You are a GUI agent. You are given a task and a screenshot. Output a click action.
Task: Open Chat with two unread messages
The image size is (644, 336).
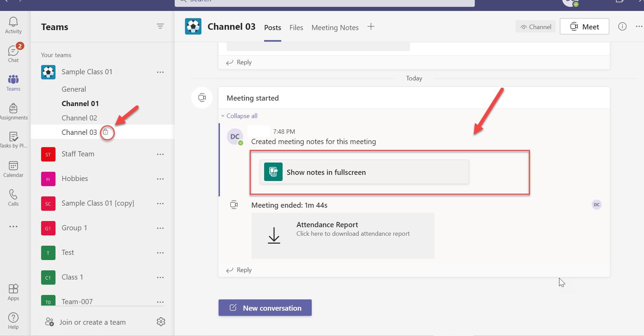[x=13, y=54]
